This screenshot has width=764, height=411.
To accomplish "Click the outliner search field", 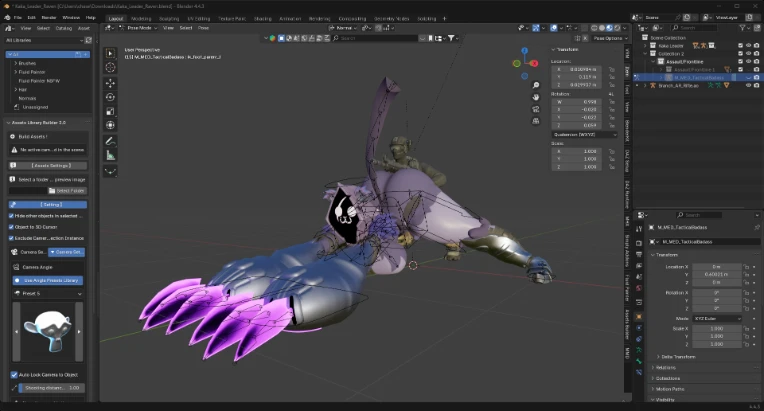I will (695, 28).
